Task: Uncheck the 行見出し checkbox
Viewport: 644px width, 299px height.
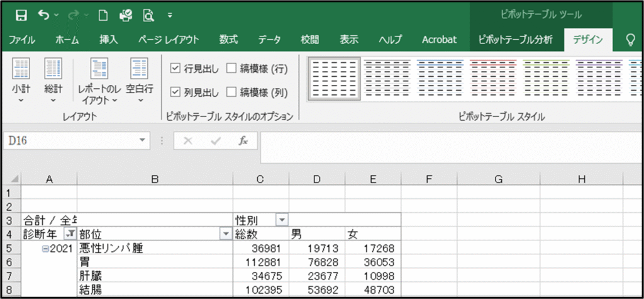Action: coord(175,69)
